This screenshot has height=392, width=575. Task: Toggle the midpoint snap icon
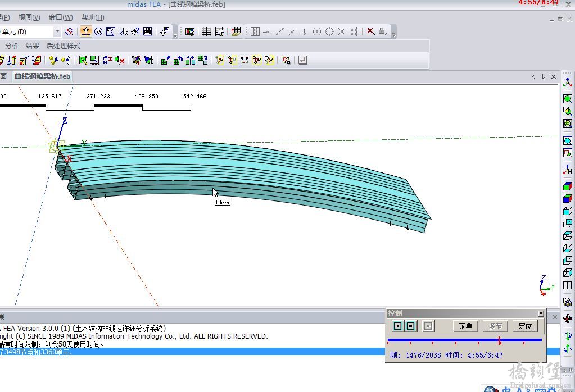[x=292, y=31]
